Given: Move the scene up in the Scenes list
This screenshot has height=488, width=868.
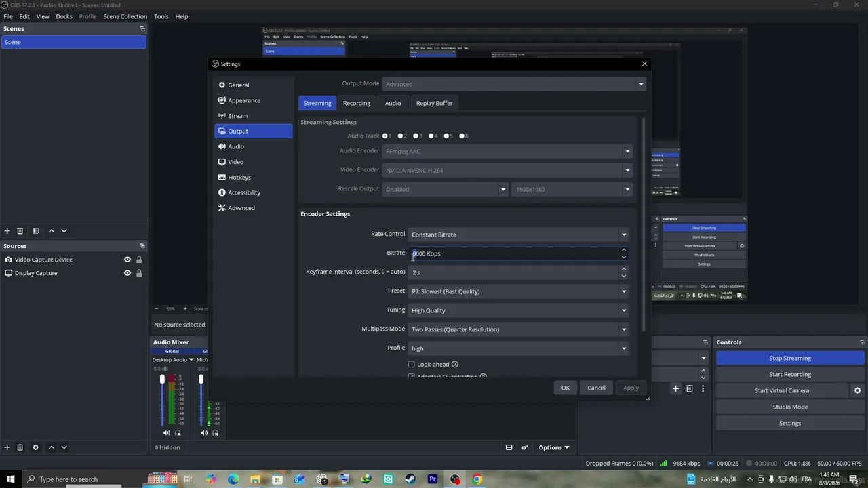Looking at the screenshot, I should pyautogui.click(x=52, y=231).
